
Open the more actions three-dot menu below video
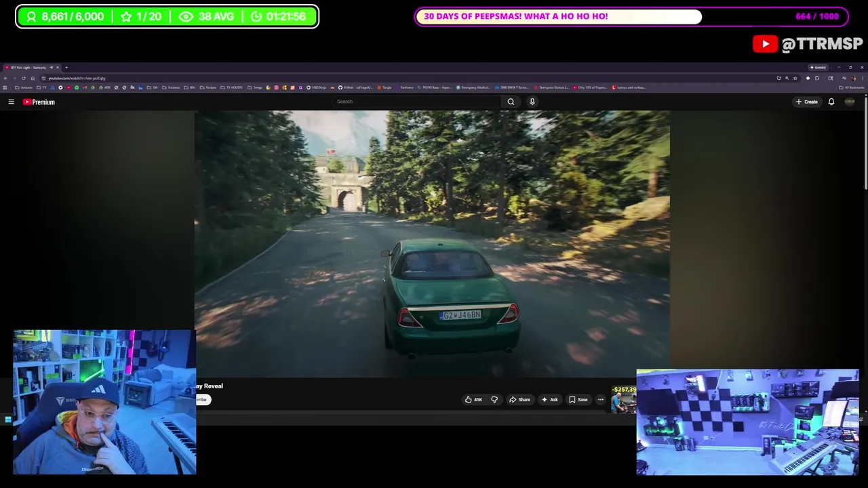coord(600,399)
